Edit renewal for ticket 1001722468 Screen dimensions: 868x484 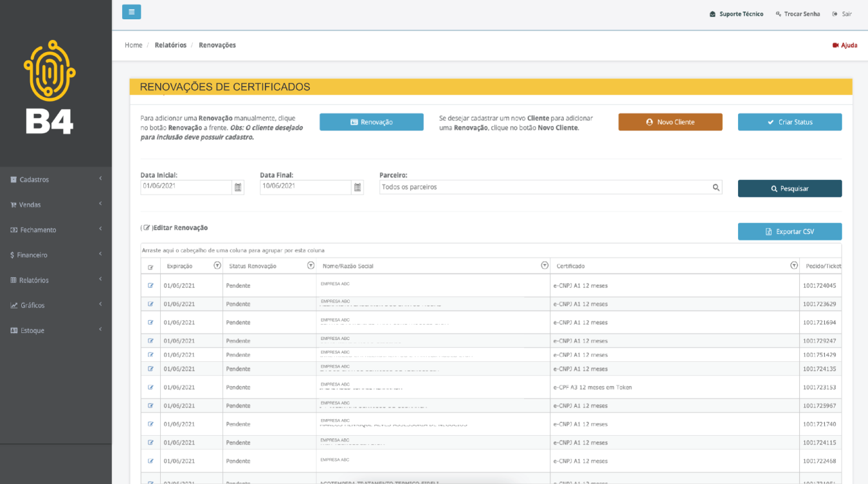150,460
